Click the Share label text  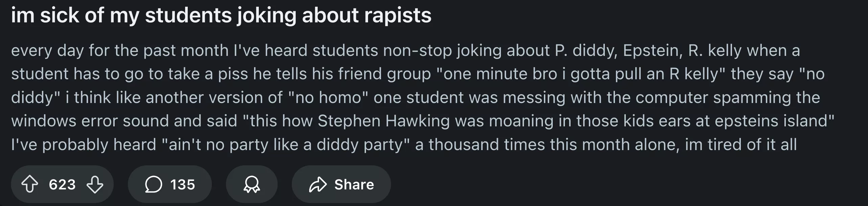click(x=354, y=185)
